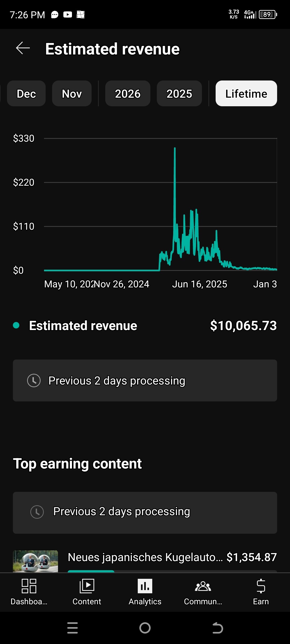
Task: Open the Earn dollar icon
Action: coord(261,586)
